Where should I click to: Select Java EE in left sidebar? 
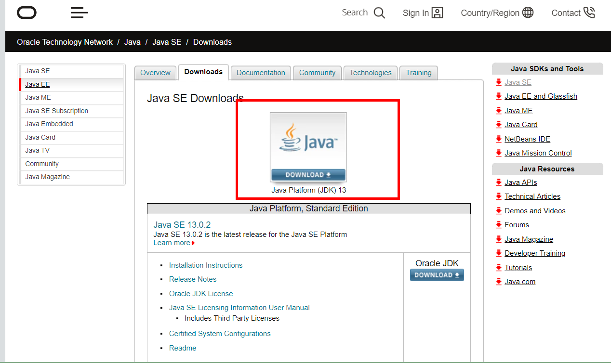coord(71,84)
